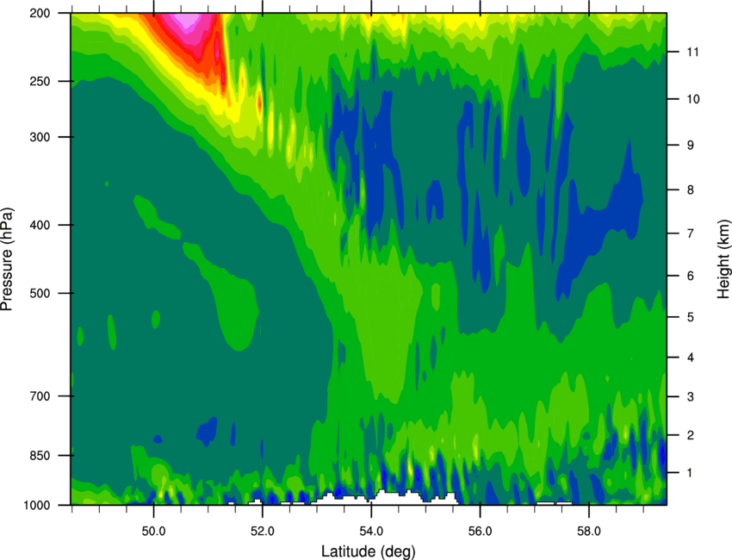This screenshot has height=560, width=732.
Task: Select the 1000 pressure tick label
Action: (37, 506)
